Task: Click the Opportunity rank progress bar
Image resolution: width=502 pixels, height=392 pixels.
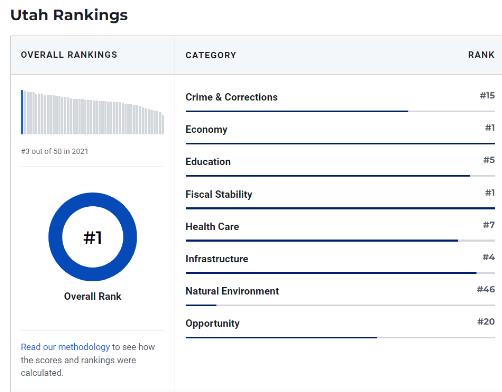Action: 340,337
